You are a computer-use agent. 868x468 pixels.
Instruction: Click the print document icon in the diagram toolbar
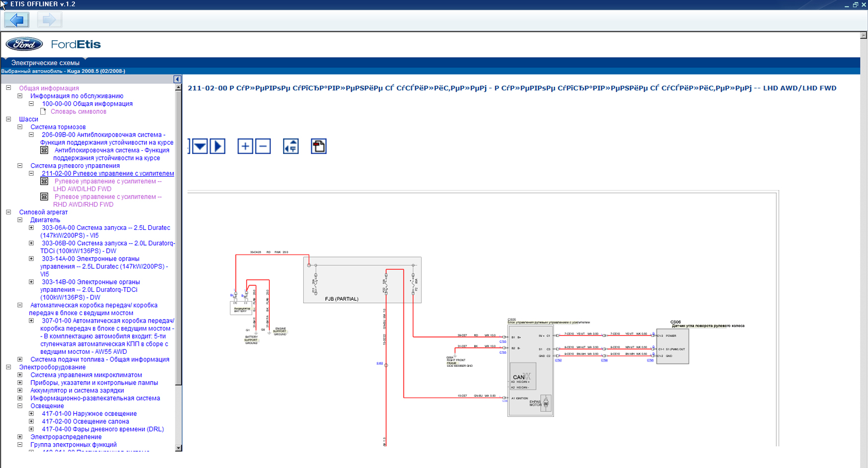(x=318, y=146)
